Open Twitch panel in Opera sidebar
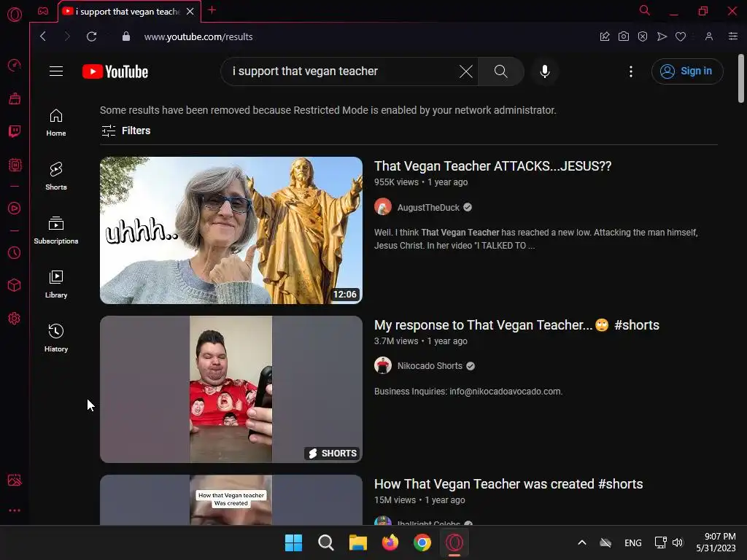Viewport: 747px width, 560px height. pyautogui.click(x=15, y=131)
